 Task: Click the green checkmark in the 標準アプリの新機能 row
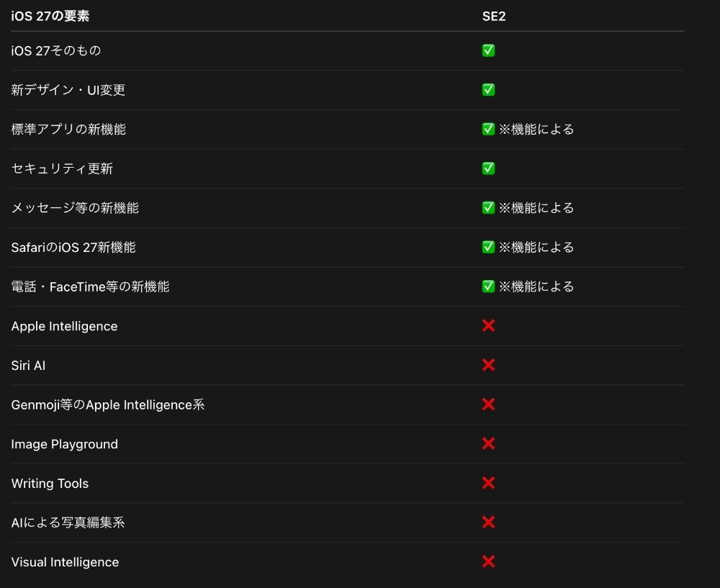(488, 129)
